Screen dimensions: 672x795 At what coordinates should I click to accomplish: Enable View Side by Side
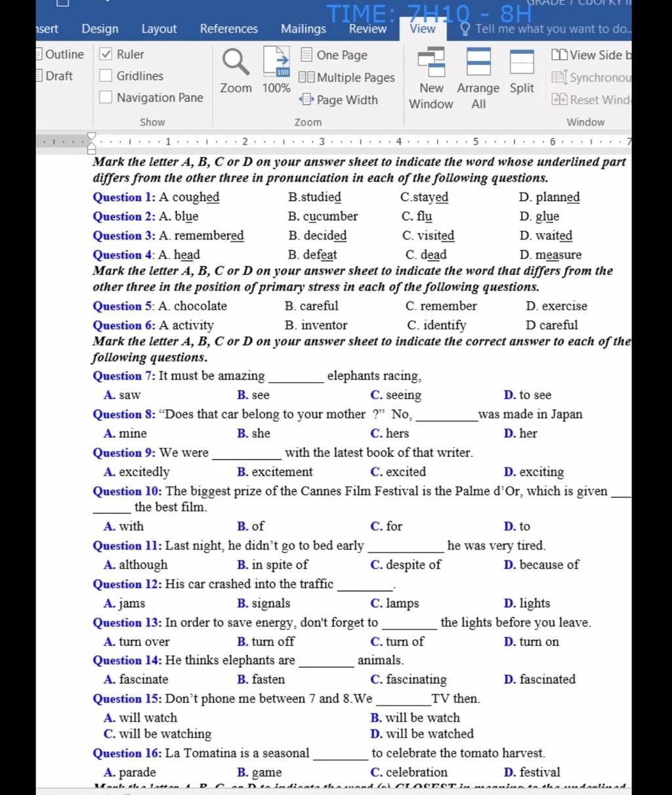(x=591, y=55)
